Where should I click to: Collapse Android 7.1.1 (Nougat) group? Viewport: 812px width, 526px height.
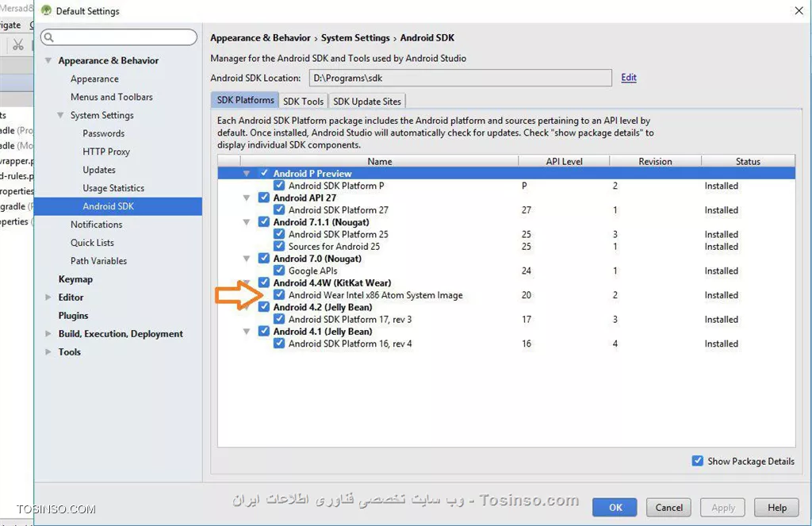(x=247, y=222)
